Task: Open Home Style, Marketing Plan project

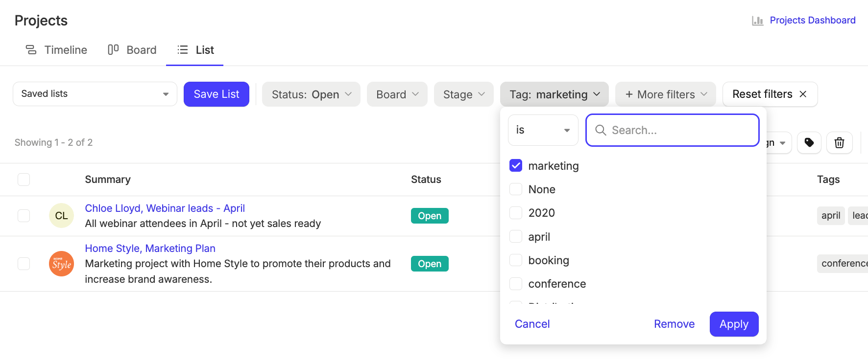Action: point(150,249)
